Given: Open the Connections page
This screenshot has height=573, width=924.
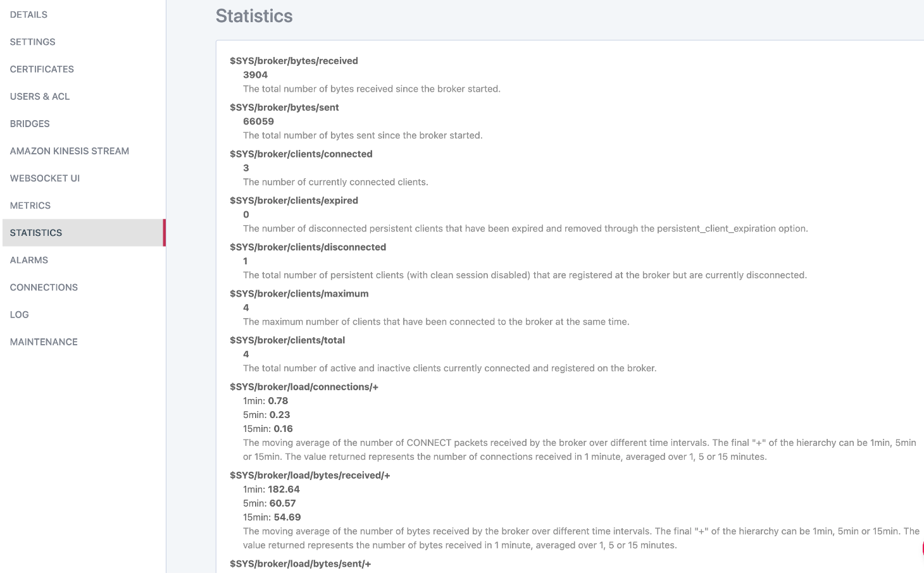Looking at the screenshot, I should coord(44,287).
